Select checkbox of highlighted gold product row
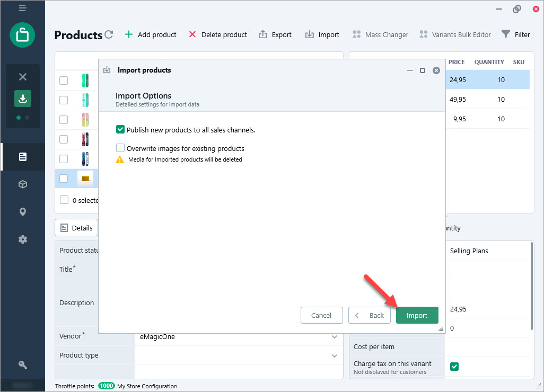Screen dimensions: 544x392 [64, 178]
